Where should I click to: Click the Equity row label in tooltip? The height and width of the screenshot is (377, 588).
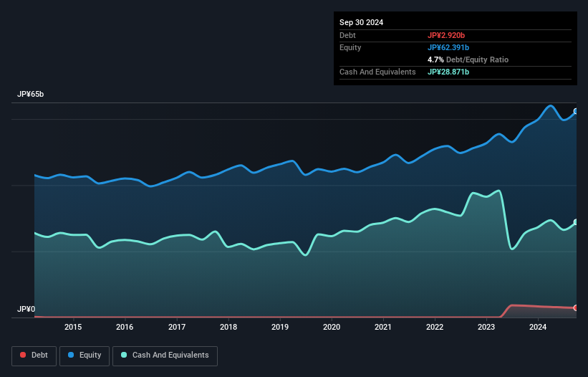(350, 47)
